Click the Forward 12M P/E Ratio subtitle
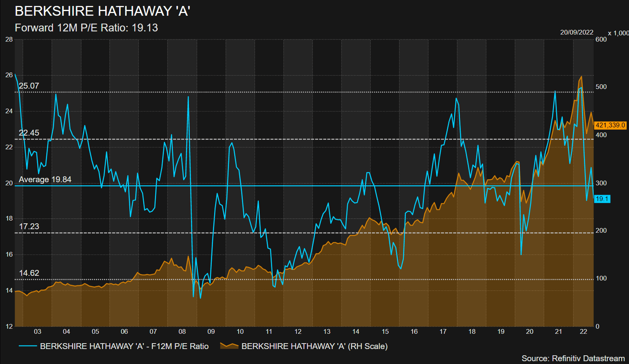Viewport: 629px width, 364px height. [87, 28]
